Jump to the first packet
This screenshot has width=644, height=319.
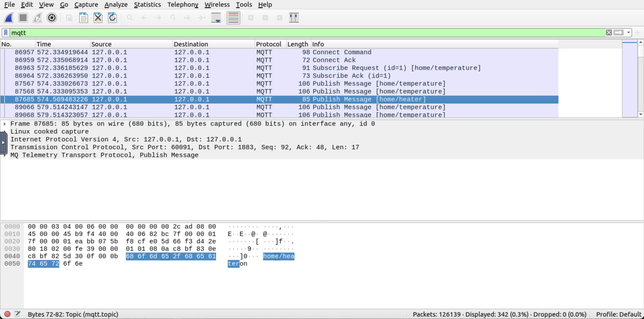(x=187, y=18)
